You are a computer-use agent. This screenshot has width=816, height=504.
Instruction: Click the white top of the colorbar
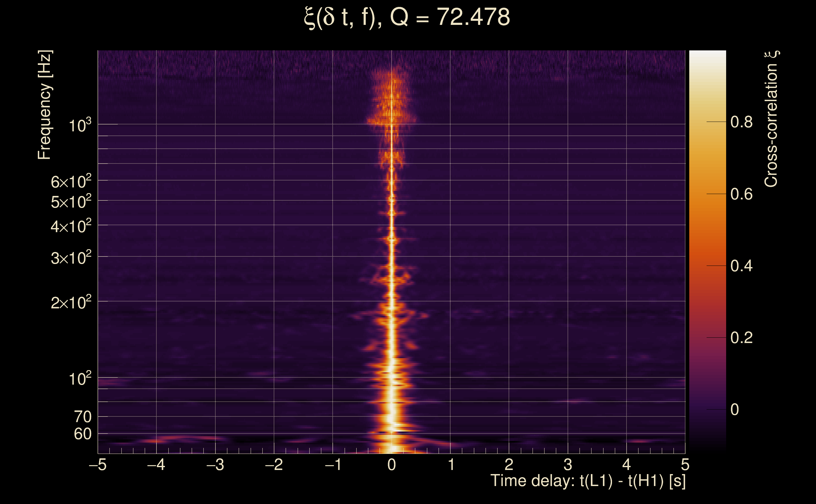708,55
